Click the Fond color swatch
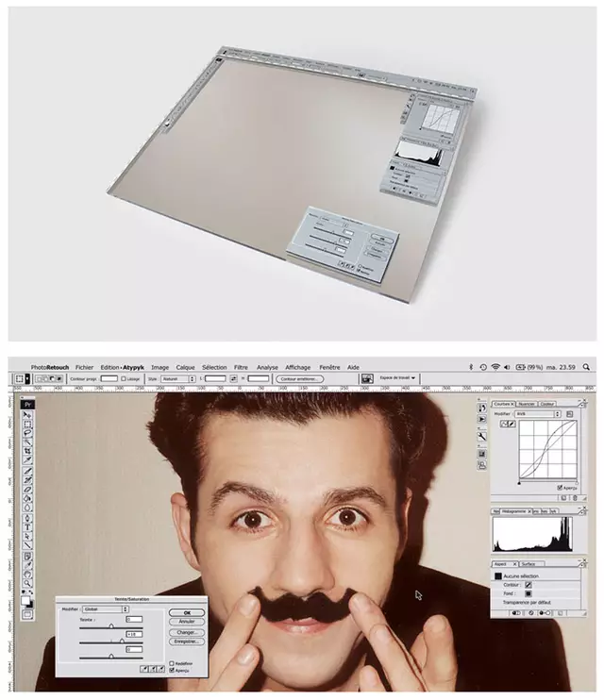Screen dimensions: 604x700 coord(528,593)
